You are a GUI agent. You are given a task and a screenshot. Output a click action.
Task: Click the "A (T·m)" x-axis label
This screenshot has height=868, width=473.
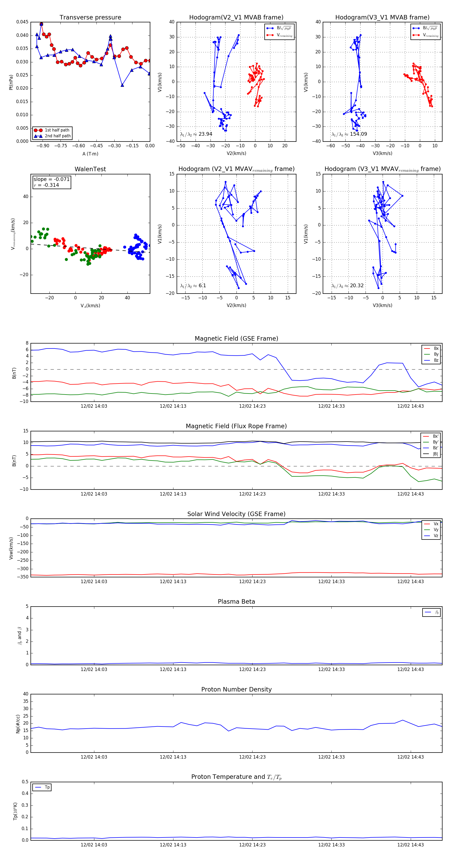90,154
